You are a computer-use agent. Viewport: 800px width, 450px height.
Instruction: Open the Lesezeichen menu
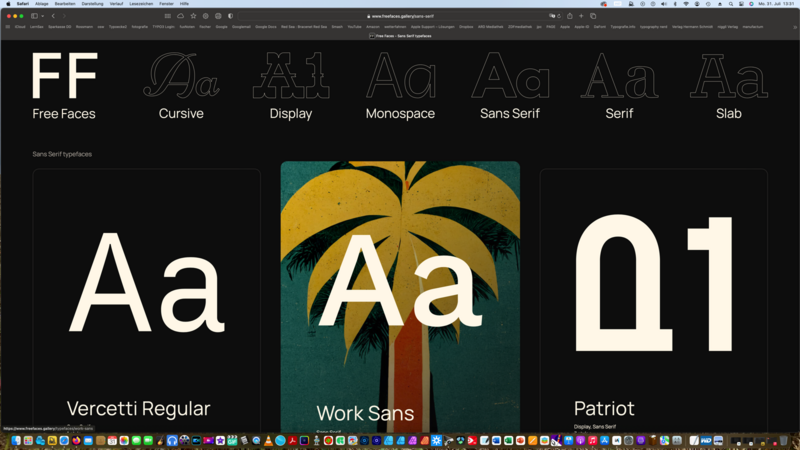[141, 4]
